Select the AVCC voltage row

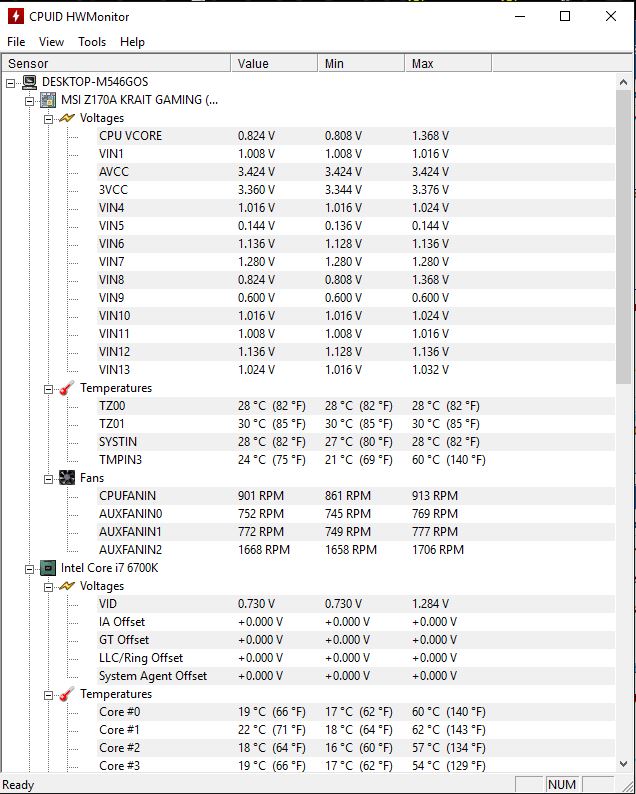[356, 172]
